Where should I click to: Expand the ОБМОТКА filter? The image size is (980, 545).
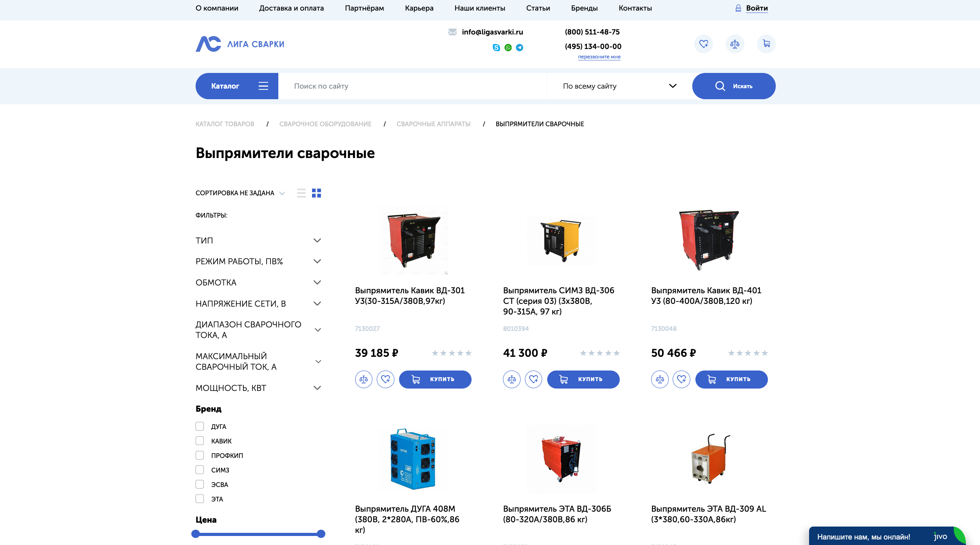[x=258, y=282]
